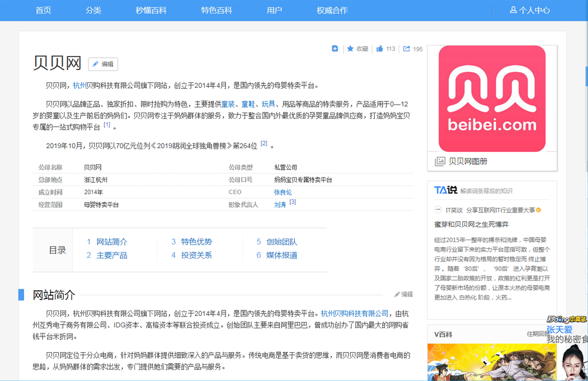Open the 分类 navigation menu

pyautogui.click(x=93, y=10)
